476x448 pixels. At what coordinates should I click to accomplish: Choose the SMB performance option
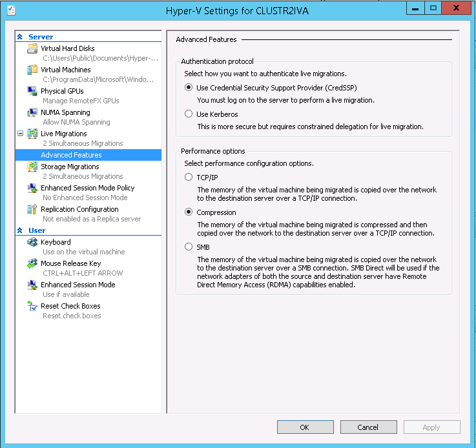click(189, 247)
